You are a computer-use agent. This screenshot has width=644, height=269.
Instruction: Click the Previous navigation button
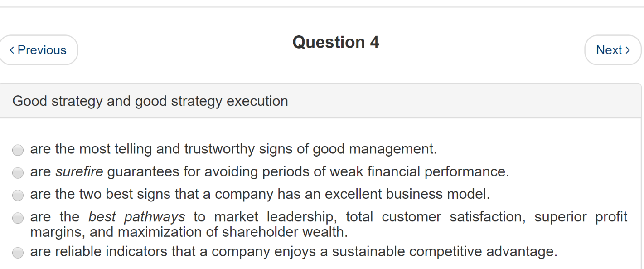39,50
